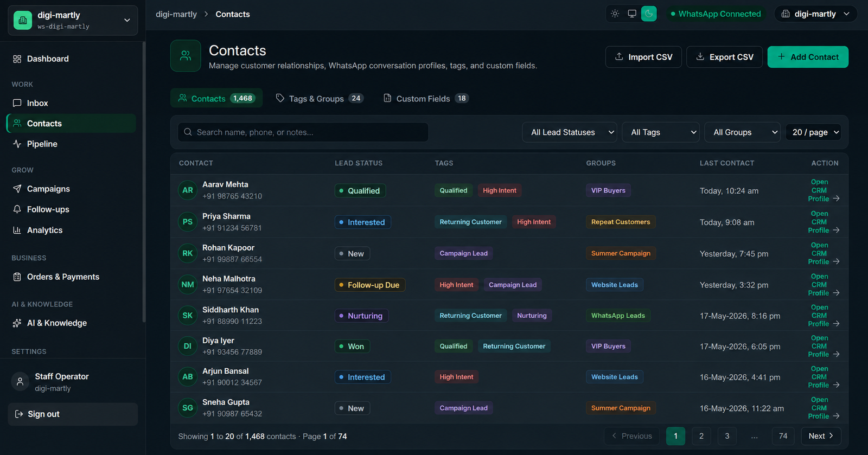Go to the Next page
Viewport: 868px width, 455px height.
click(821, 436)
